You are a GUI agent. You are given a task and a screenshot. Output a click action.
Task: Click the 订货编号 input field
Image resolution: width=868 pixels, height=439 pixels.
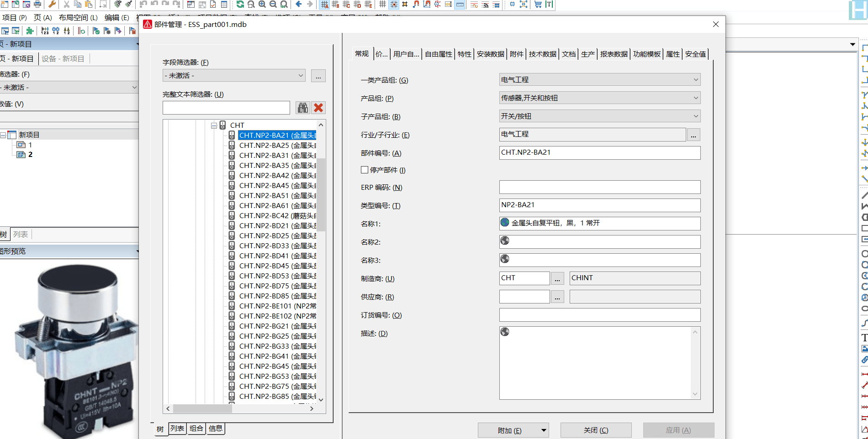pyautogui.click(x=599, y=315)
